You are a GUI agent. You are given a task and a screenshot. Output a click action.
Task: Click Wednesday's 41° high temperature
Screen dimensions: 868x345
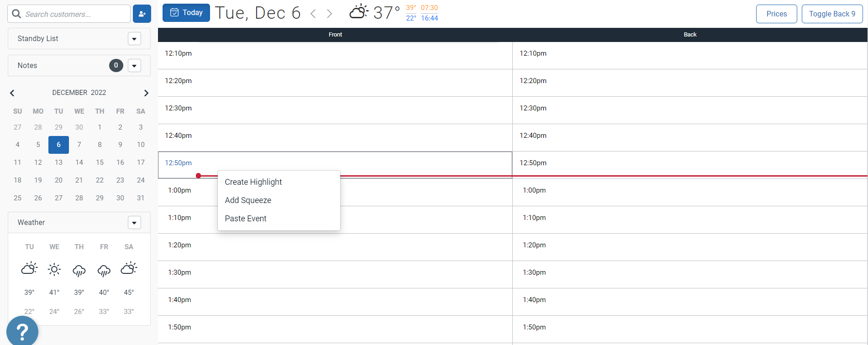54,293
